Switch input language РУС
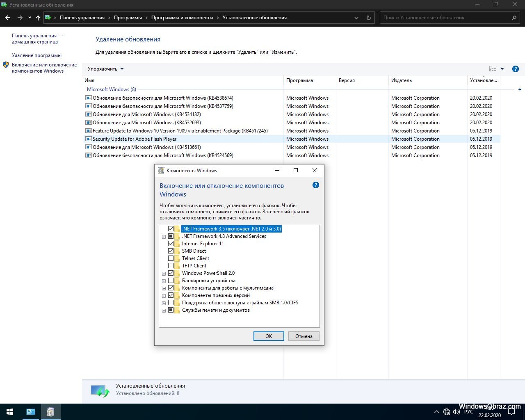Screen dimensions: 525x420 coord(469,412)
